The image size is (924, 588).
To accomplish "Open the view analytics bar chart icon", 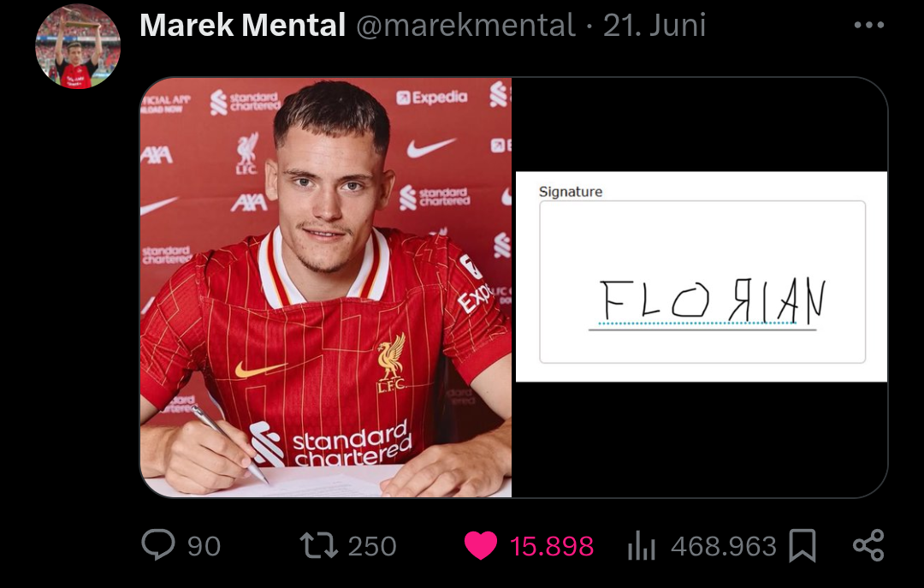I will (641, 545).
